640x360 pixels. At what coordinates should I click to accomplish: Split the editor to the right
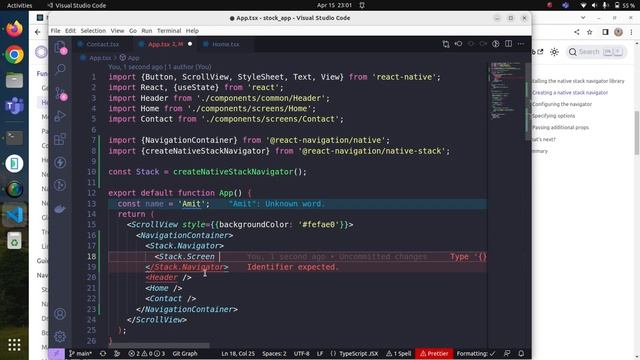click(508, 44)
